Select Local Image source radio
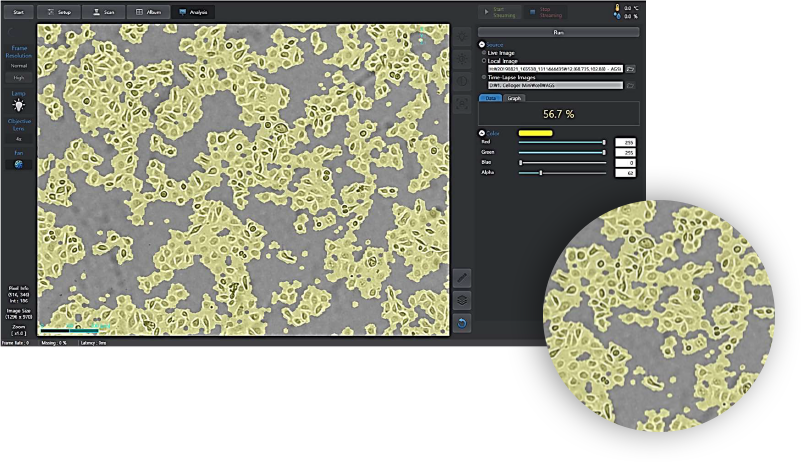 point(484,60)
